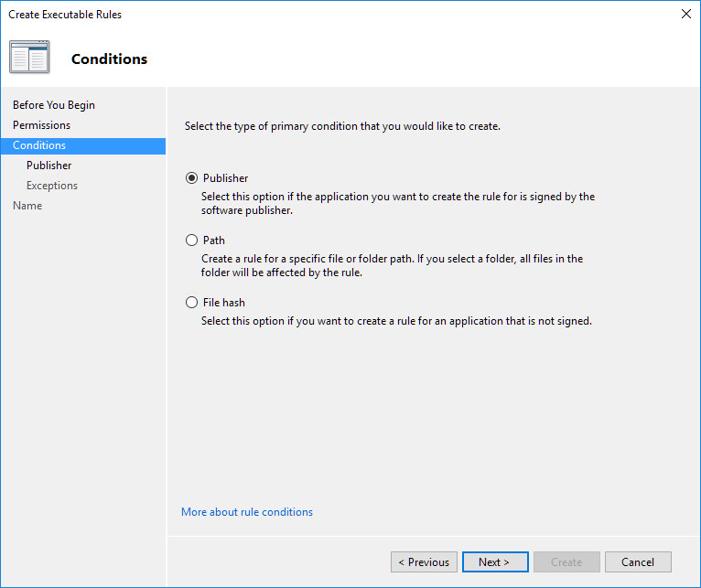
Task: Open the Exceptions sub-step in sidebar
Action: [x=52, y=186]
